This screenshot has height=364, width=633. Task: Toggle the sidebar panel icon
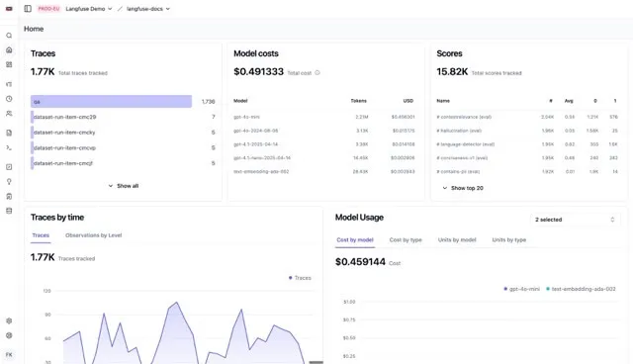[28, 9]
